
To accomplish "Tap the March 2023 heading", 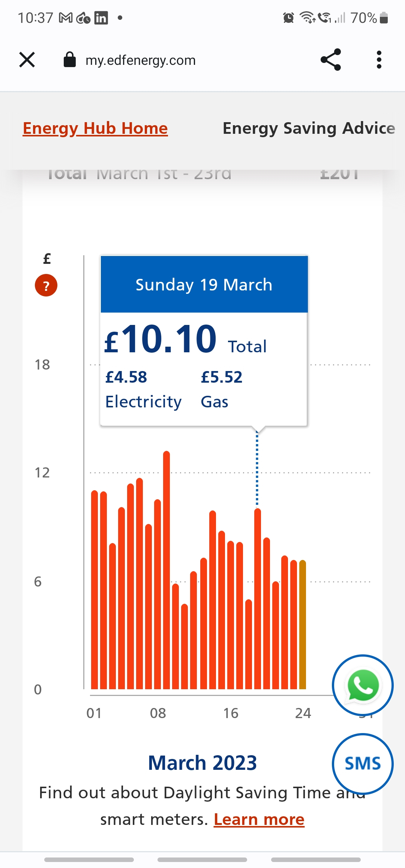I will tap(202, 763).
